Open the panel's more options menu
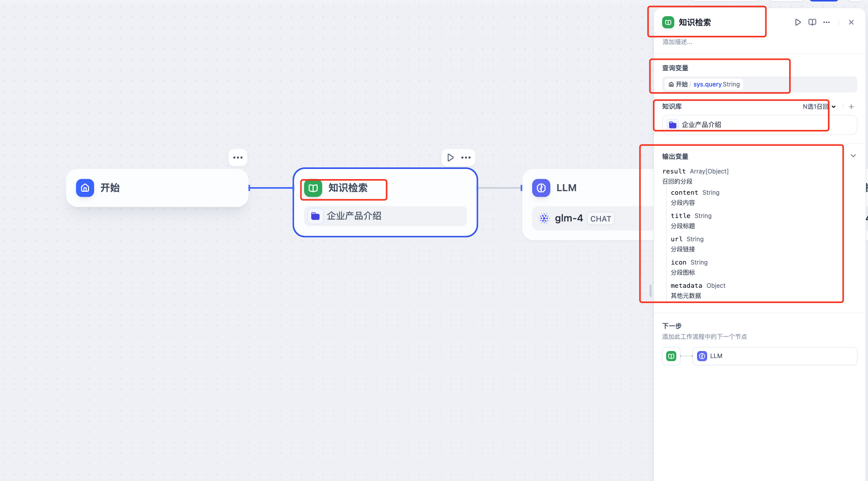Screen dimensions: 868x481 [827, 22]
